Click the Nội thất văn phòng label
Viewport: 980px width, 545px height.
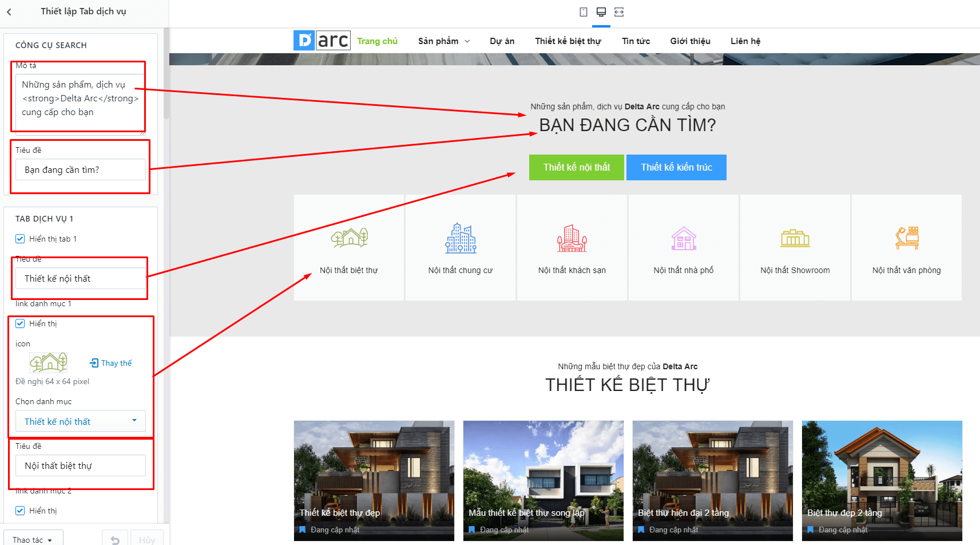(907, 270)
